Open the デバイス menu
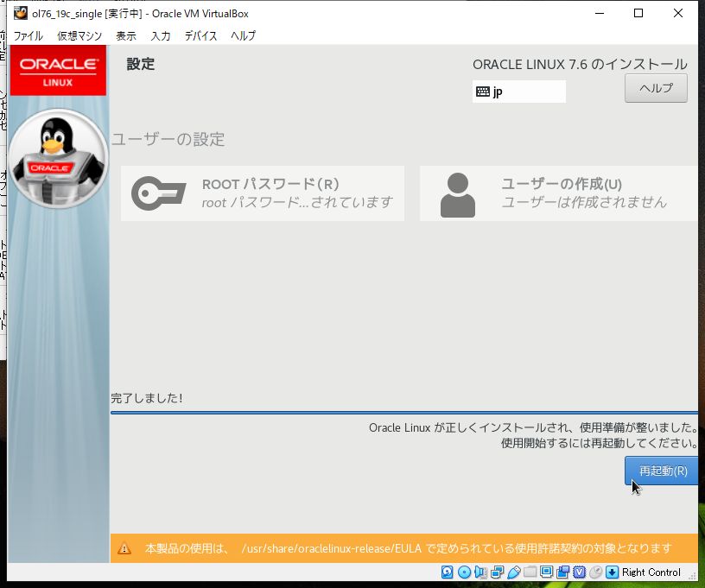Image resolution: width=705 pixels, height=588 pixels. [x=201, y=35]
